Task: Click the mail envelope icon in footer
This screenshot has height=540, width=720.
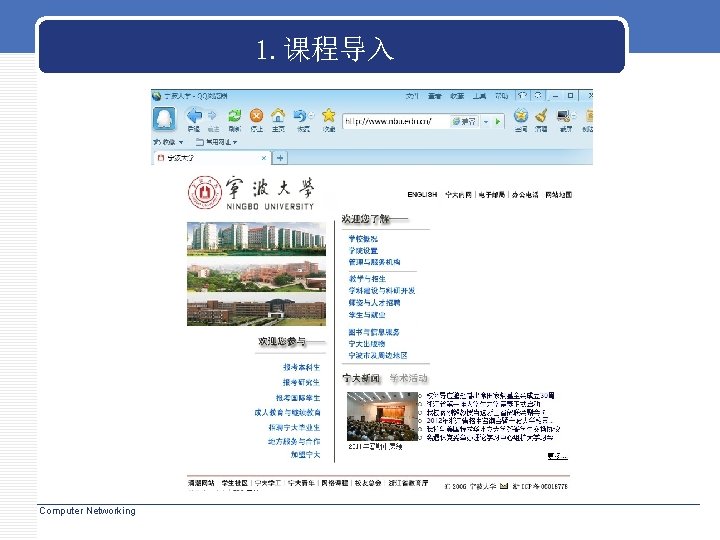Action: point(504,485)
